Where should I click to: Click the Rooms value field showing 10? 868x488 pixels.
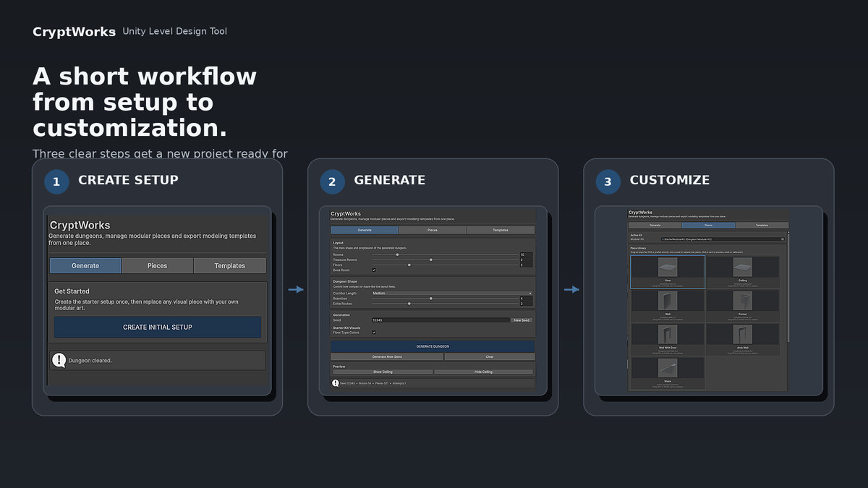click(526, 254)
